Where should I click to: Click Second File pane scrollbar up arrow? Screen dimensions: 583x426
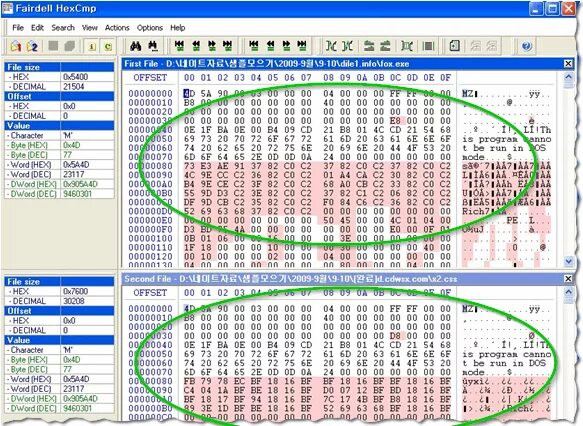tap(568, 292)
